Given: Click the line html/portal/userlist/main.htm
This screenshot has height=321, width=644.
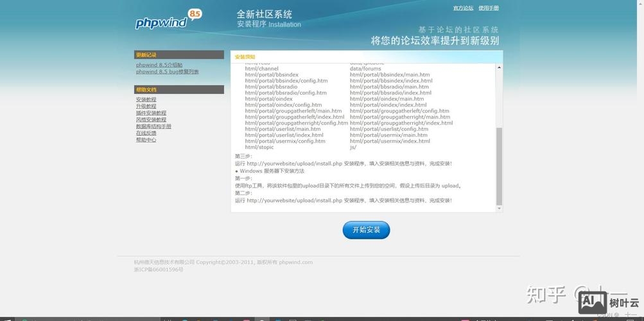Looking at the screenshot, I should 283,129.
